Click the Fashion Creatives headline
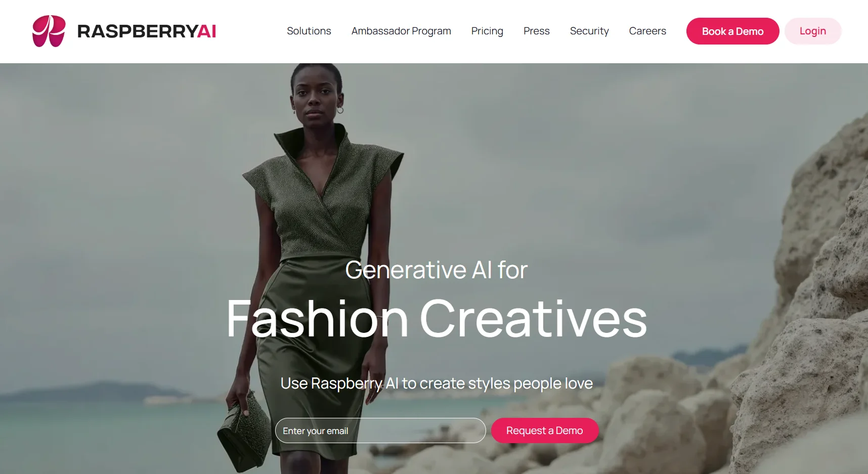This screenshot has width=868, height=474. click(x=437, y=319)
